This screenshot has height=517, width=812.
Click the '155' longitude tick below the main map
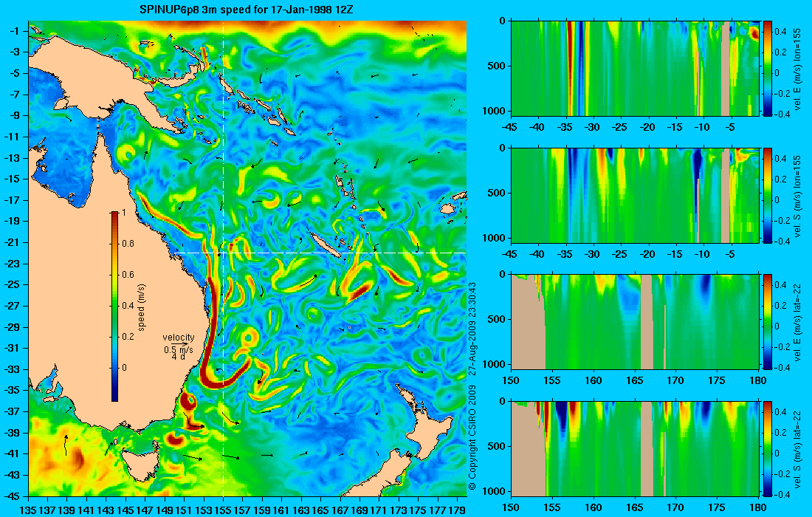223,510
